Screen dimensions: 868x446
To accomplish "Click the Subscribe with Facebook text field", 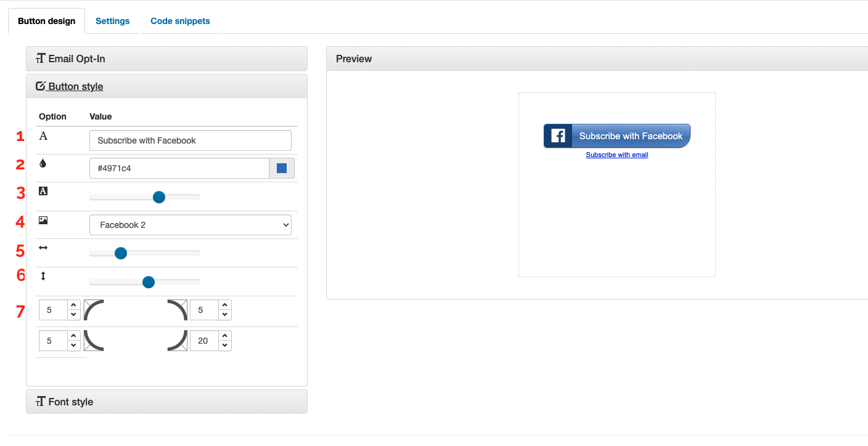I will (190, 140).
